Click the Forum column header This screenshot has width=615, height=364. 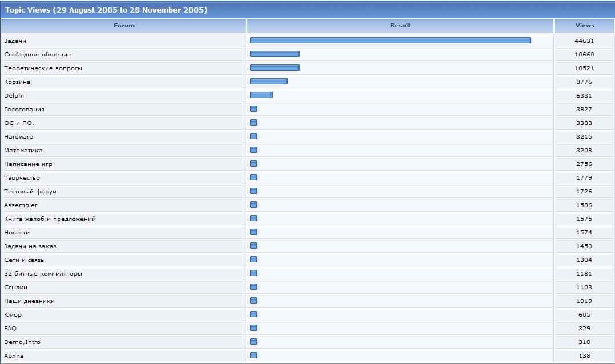click(124, 26)
